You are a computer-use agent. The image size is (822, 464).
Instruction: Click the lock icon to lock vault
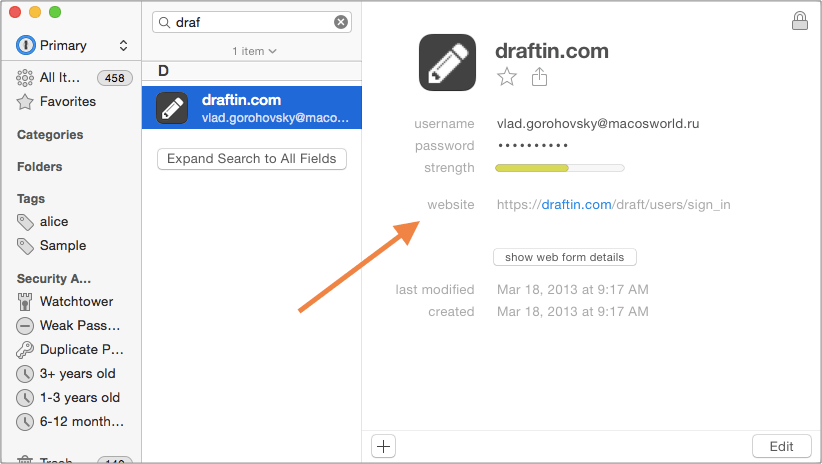tap(799, 21)
